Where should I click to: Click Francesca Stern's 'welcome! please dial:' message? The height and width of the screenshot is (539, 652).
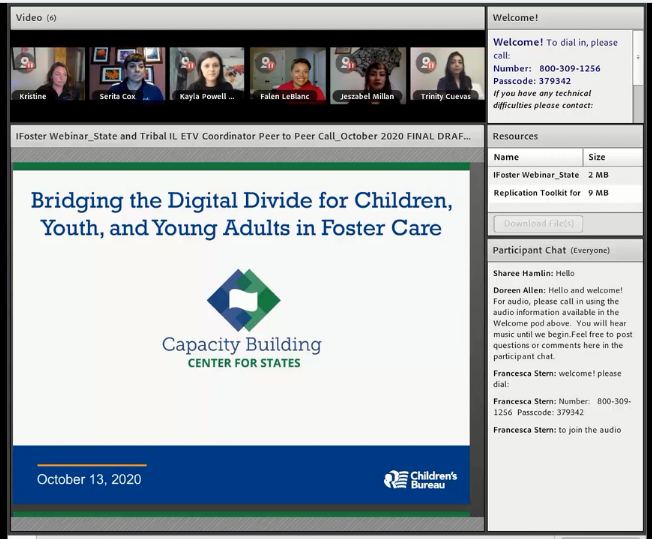[x=557, y=379]
